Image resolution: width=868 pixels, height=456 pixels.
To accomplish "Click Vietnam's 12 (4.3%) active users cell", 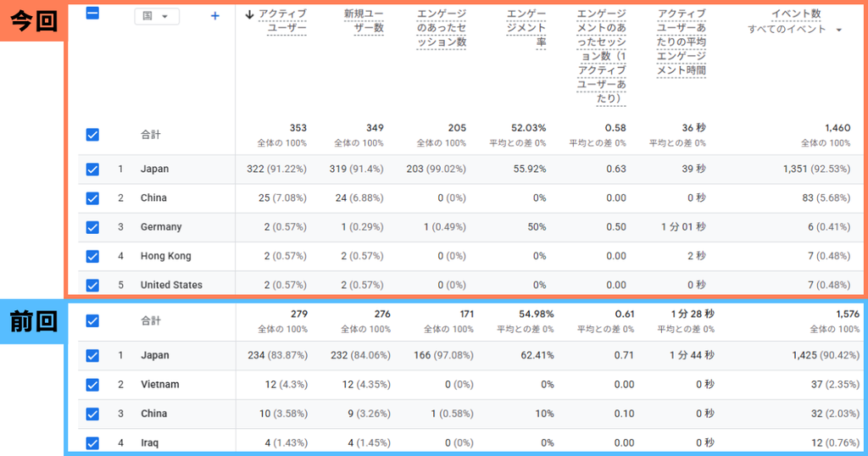I will 287,385.
